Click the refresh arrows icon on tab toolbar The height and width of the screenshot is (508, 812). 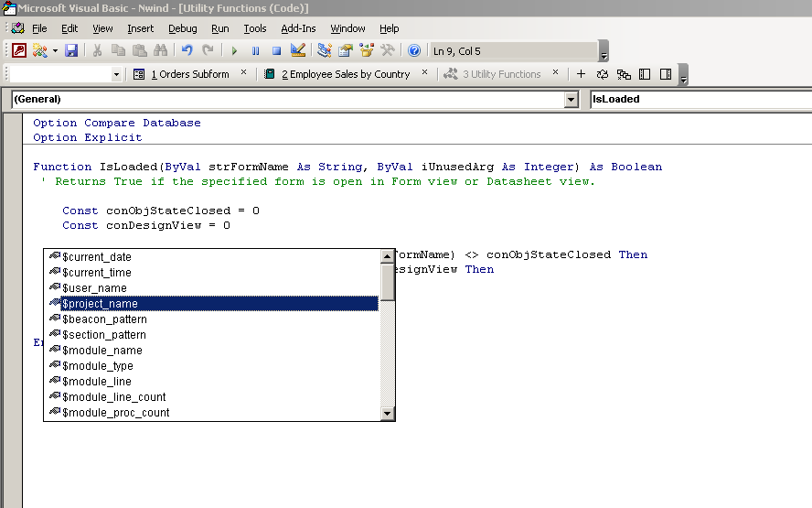[603, 74]
